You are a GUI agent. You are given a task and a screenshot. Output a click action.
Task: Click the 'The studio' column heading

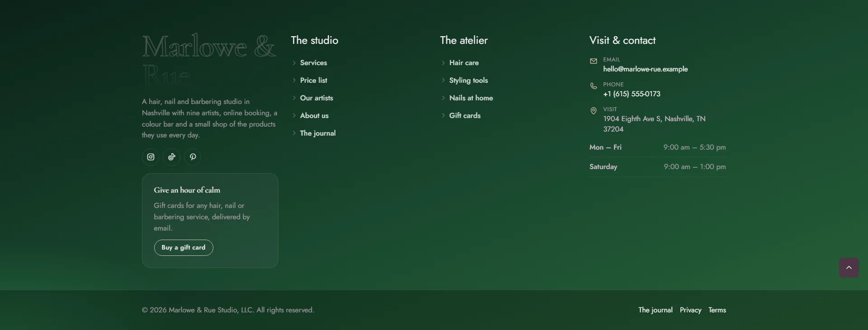315,40
